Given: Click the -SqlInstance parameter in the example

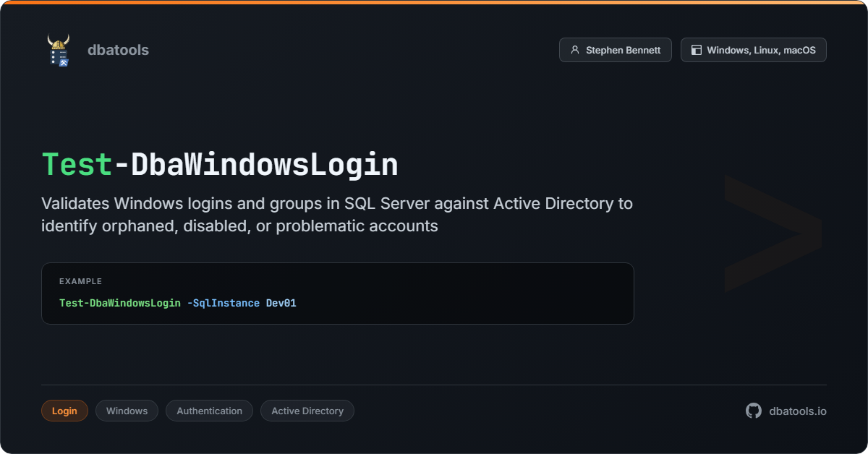Looking at the screenshot, I should [223, 303].
